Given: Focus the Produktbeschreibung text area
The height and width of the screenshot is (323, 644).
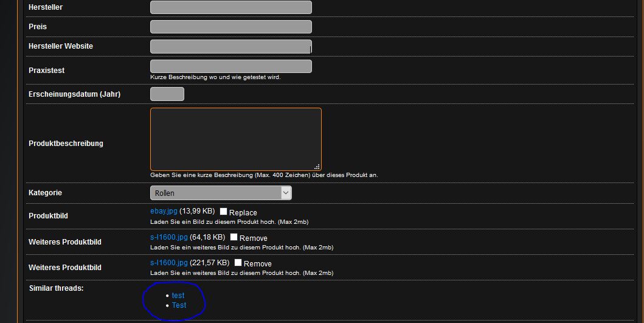Looking at the screenshot, I should click(235, 139).
